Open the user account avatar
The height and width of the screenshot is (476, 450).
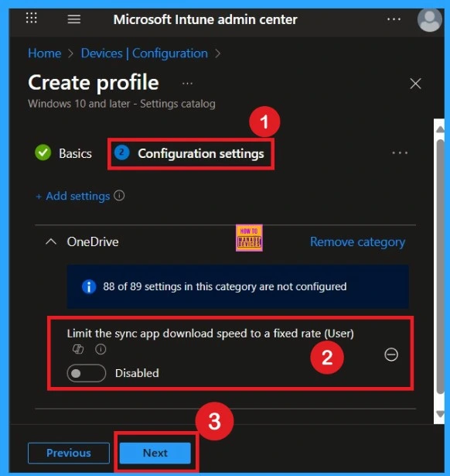click(x=429, y=20)
